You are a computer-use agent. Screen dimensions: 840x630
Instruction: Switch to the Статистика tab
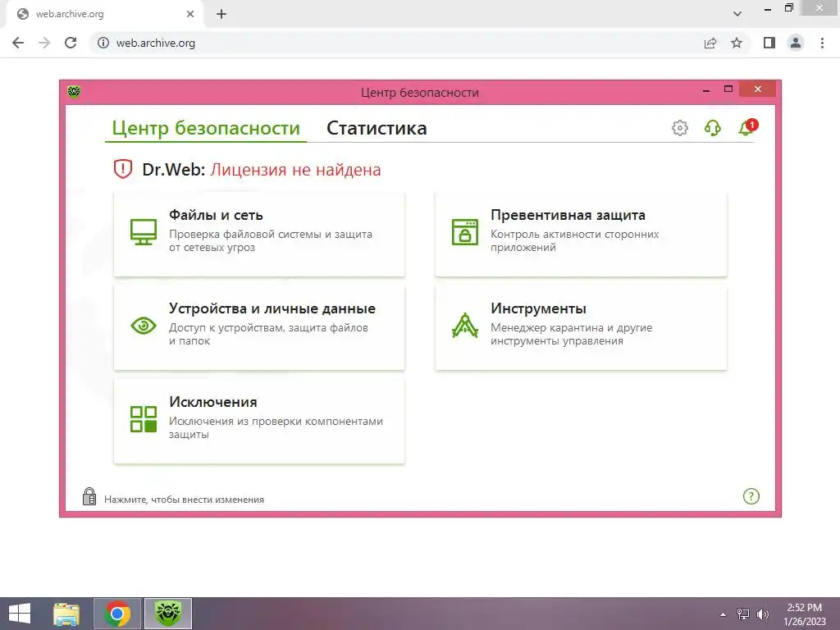tap(377, 128)
